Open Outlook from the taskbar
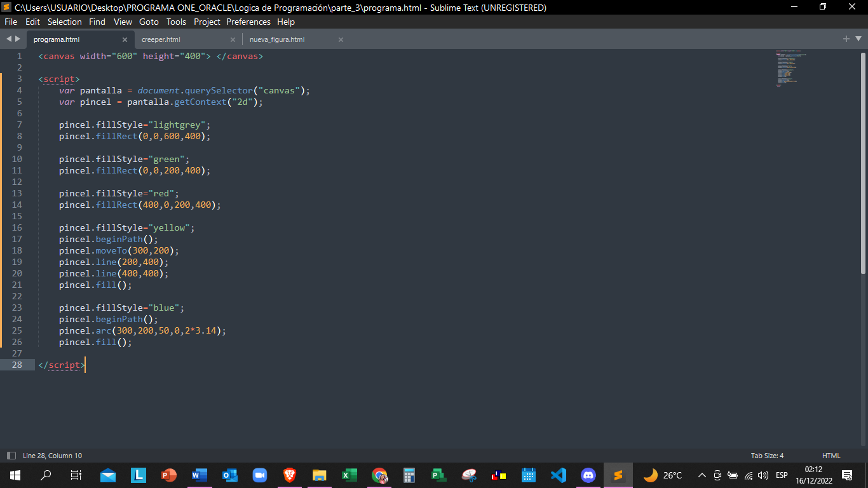 (229, 475)
